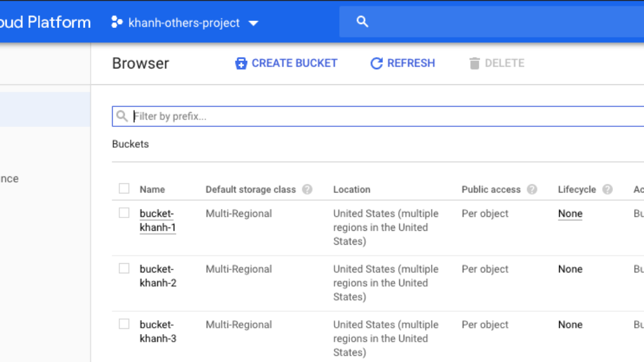Open the bucket-khanh-2 bucket
The width and height of the screenshot is (644, 362).
coord(157,276)
